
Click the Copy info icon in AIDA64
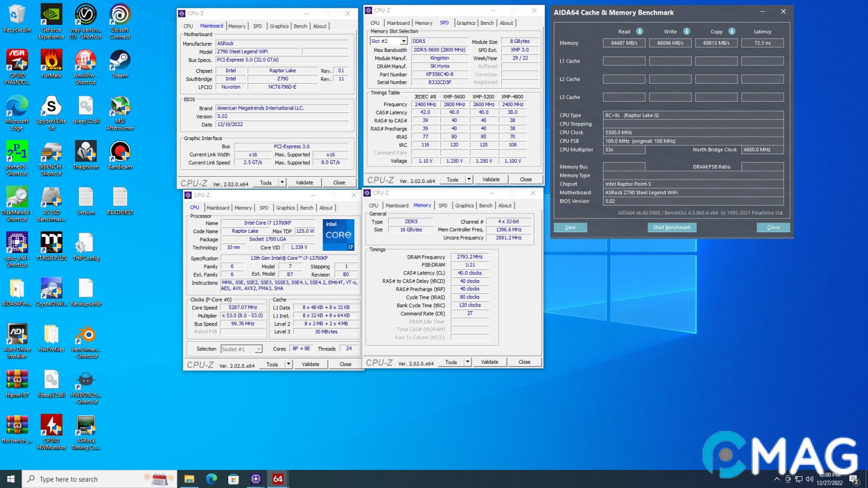click(x=732, y=32)
